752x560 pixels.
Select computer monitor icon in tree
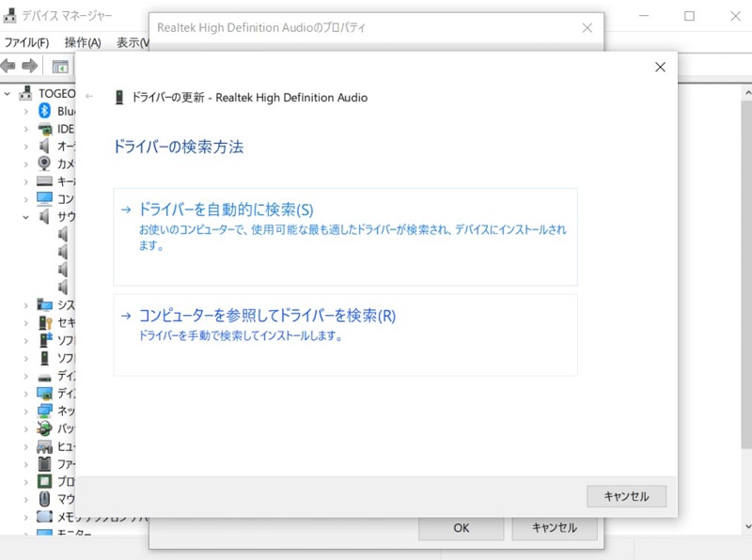(44, 198)
